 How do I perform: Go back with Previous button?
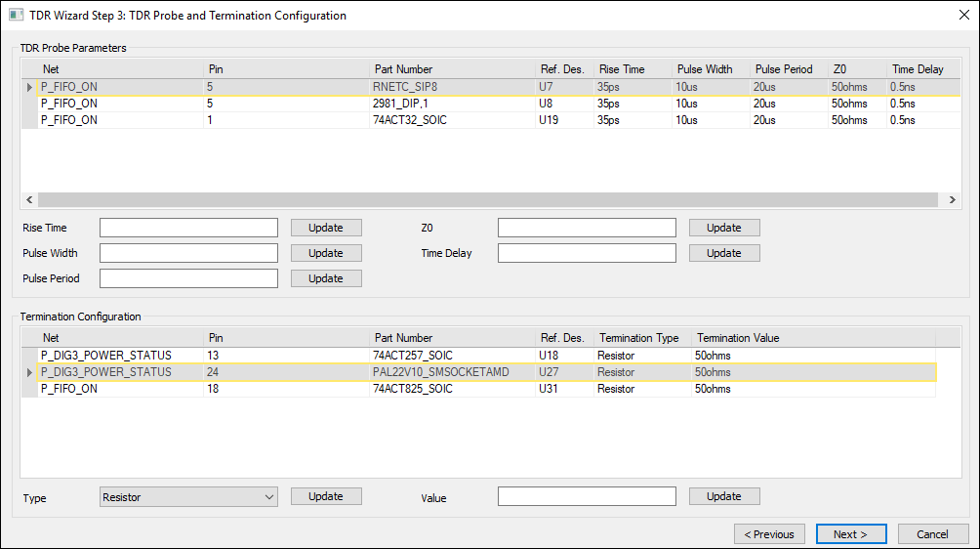tap(769, 534)
